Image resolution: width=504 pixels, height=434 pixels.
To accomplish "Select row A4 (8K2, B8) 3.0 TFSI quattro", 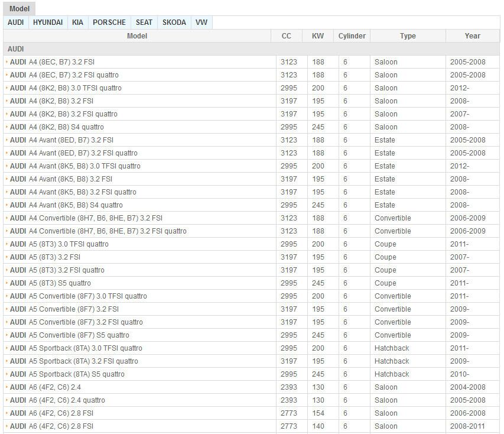I will point(251,88).
